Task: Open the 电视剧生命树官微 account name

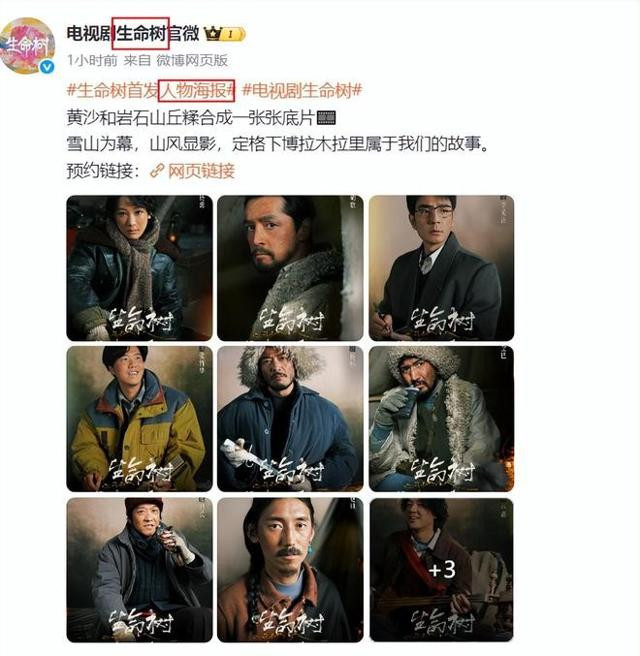Action: [133, 33]
